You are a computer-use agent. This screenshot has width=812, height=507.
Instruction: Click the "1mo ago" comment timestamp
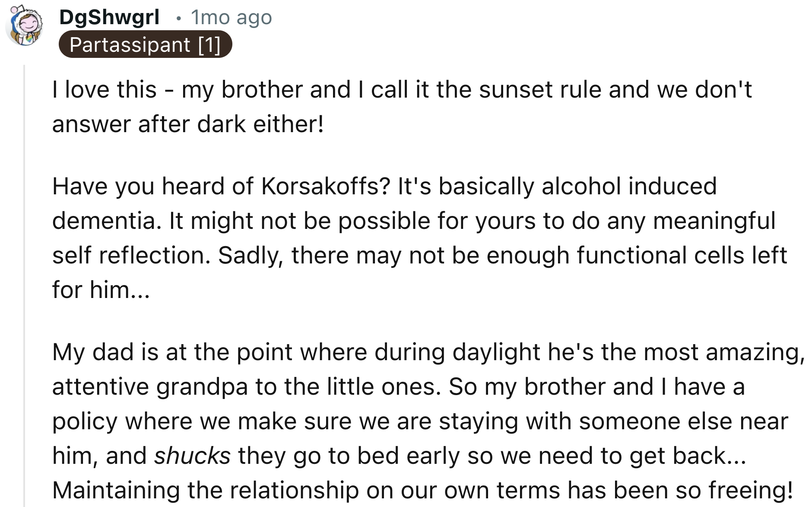tap(231, 17)
